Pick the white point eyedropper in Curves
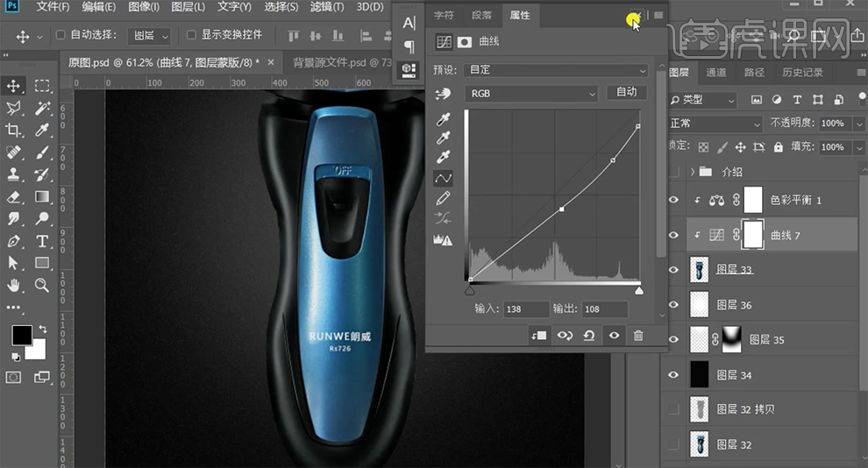The image size is (868, 468). [x=443, y=157]
